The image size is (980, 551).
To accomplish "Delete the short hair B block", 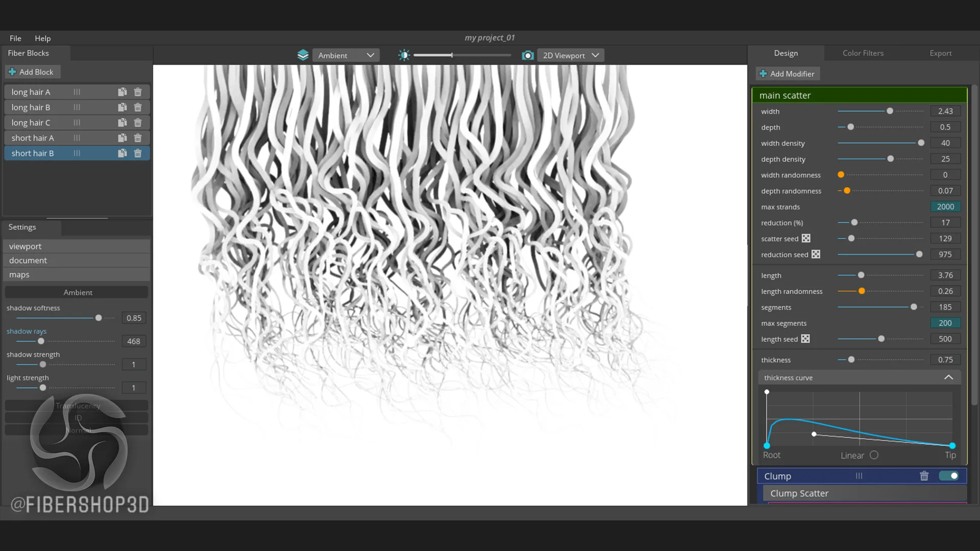I will [137, 153].
